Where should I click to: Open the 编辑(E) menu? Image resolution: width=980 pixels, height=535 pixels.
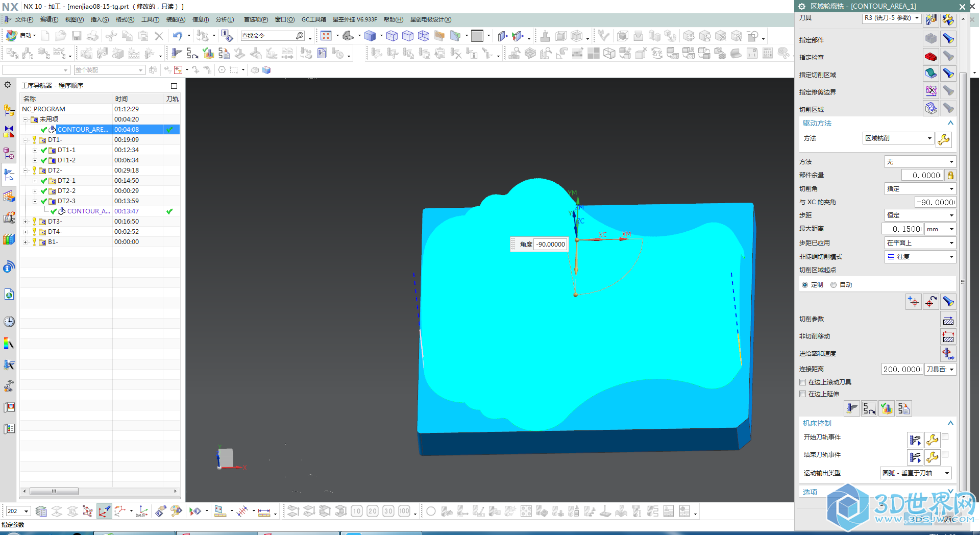point(49,20)
